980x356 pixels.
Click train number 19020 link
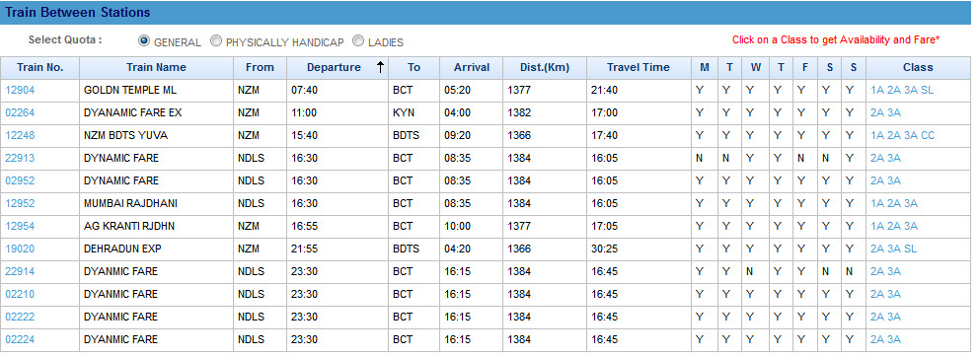(x=20, y=249)
